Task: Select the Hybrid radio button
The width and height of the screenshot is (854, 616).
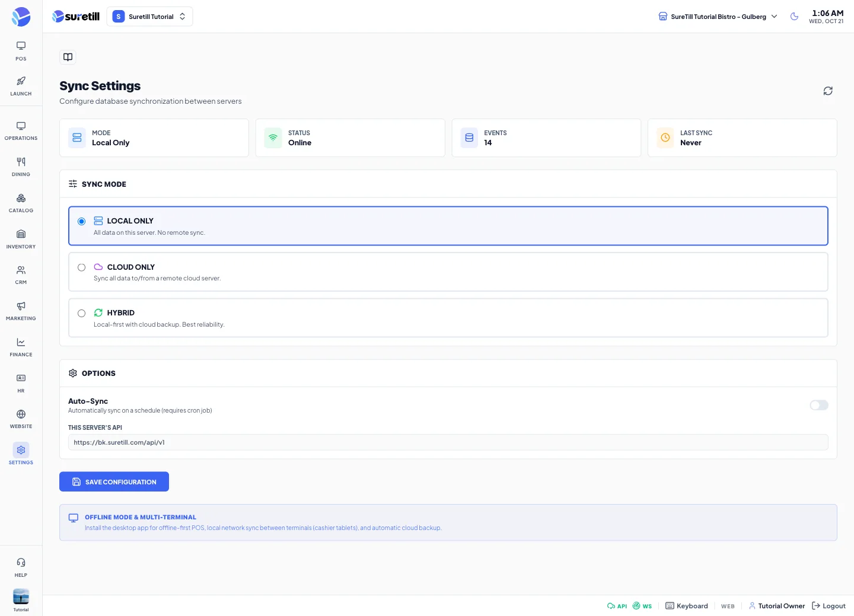Action: click(82, 313)
